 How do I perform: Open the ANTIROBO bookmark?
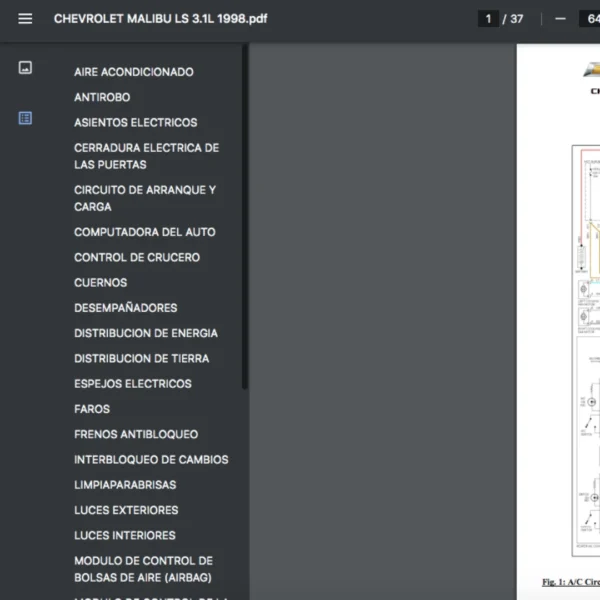[x=102, y=97]
